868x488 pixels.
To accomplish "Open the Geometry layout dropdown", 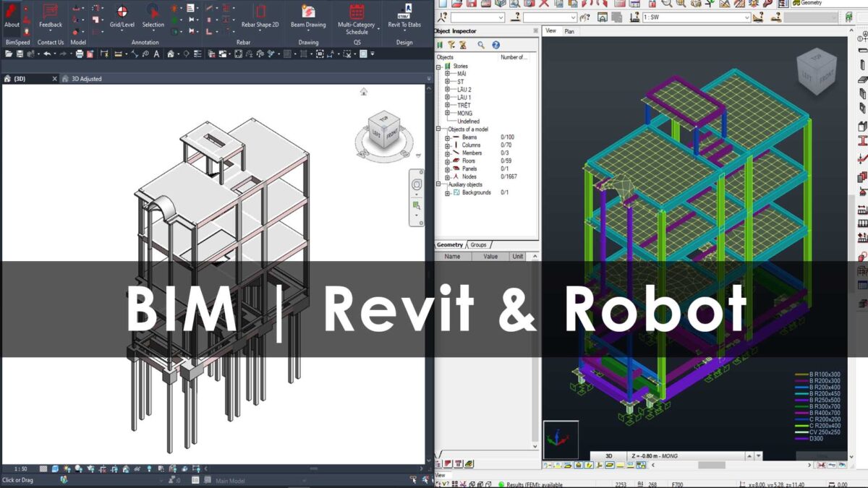I will click(x=829, y=3).
